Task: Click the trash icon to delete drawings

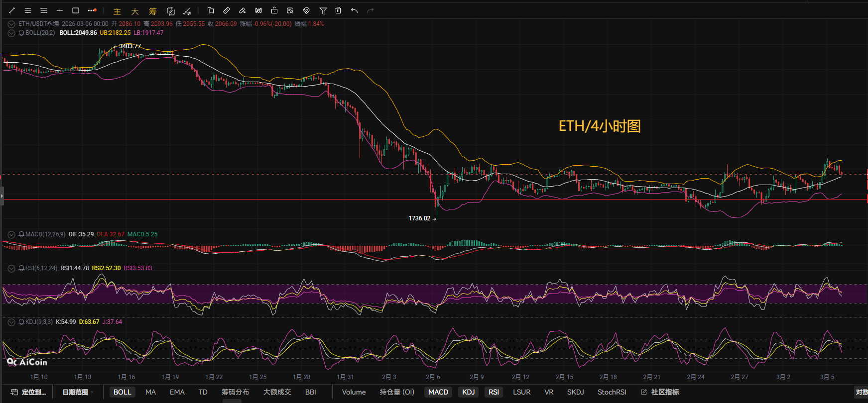Action: click(338, 10)
